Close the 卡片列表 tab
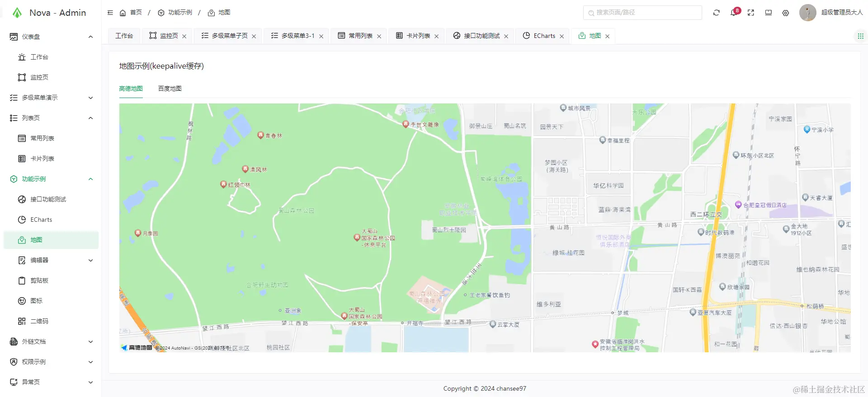The height and width of the screenshot is (397, 868). (437, 36)
